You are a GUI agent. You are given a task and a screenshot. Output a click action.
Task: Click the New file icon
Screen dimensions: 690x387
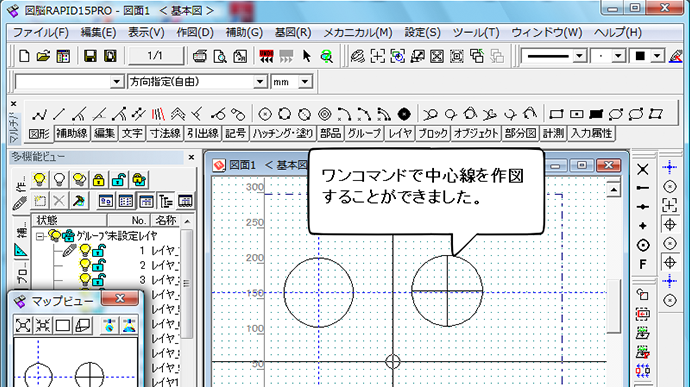[25, 56]
